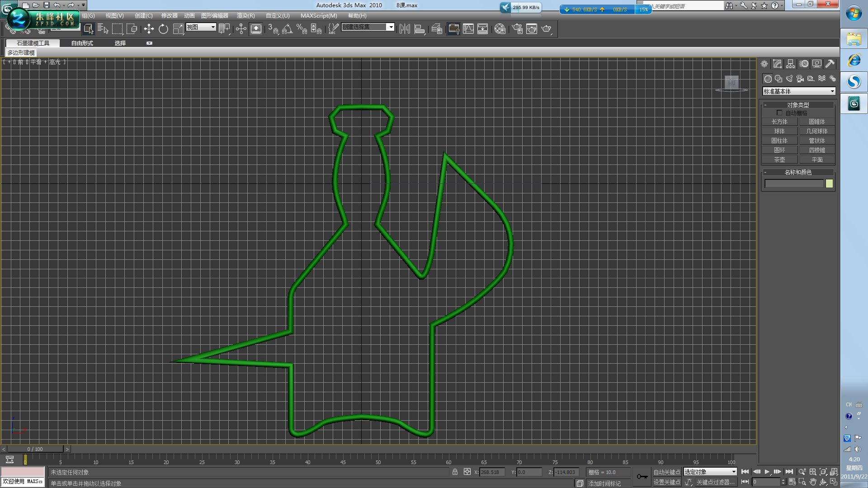Open the Utilities hammer panel tab
868x488 pixels.
pyautogui.click(x=830, y=64)
